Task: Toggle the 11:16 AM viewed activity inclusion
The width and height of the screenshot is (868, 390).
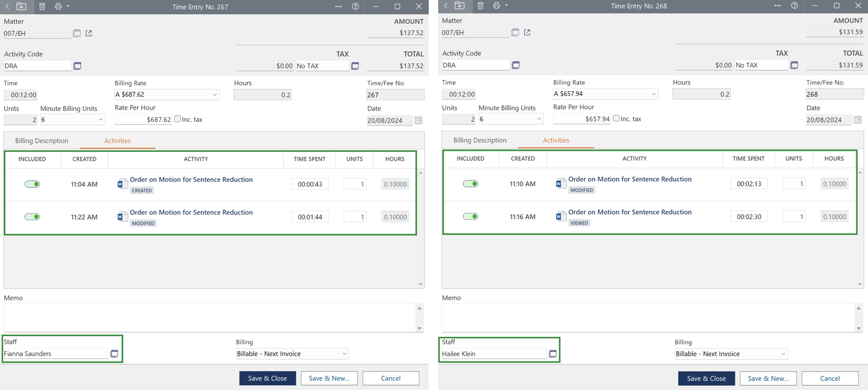Action: tap(470, 217)
